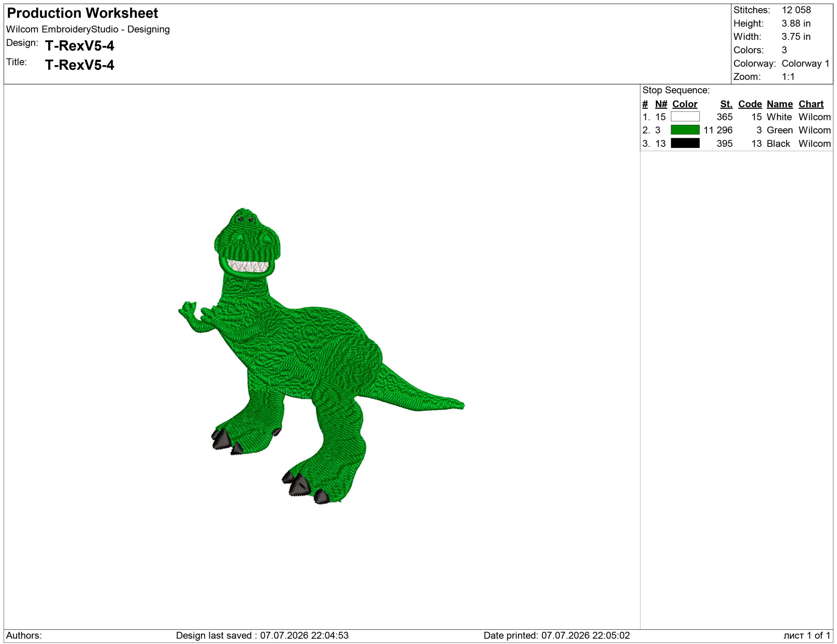The width and height of the screenshot is (837, 644).
Task: Click the 'Stop Sequence:' label
Action: (x=676, y=90)
